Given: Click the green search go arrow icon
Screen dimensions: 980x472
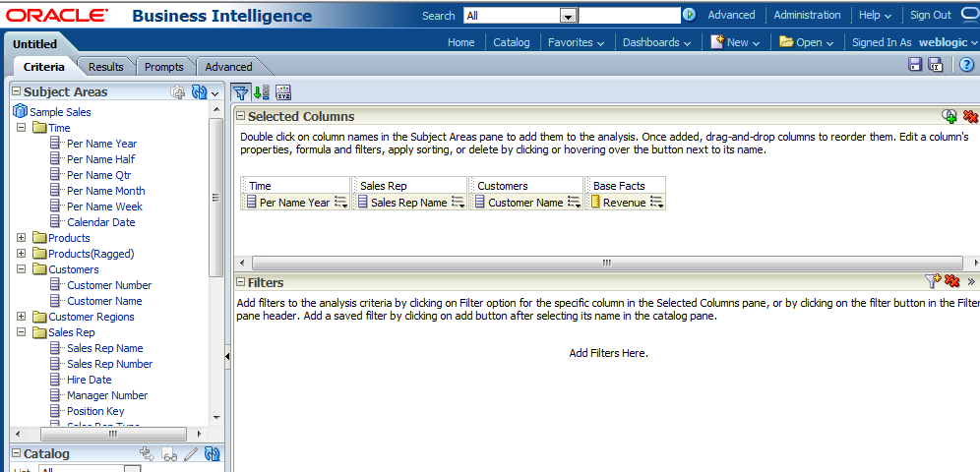Looking at the screenshot, I should tap(689, 15).
